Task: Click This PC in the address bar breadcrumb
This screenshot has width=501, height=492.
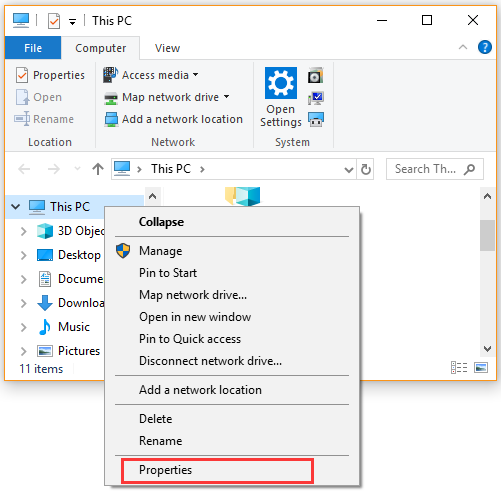Action: pyautogui.click(x=171, y=169)
